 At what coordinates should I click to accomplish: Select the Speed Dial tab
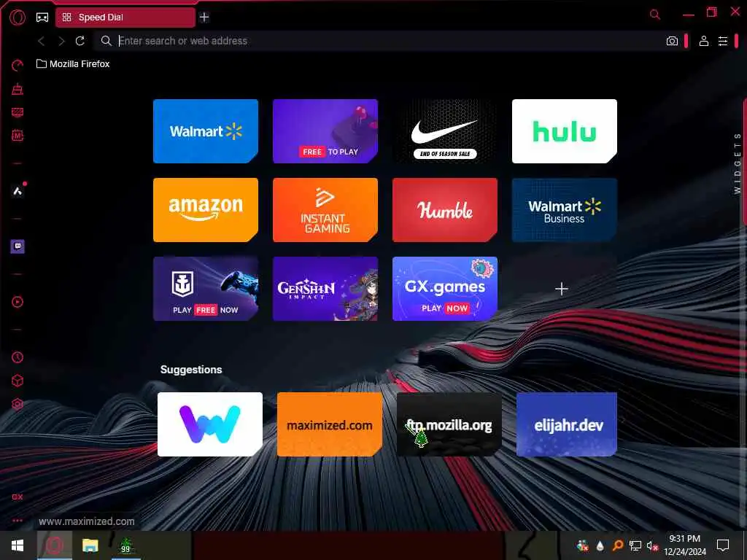click(x=125, y=17)
